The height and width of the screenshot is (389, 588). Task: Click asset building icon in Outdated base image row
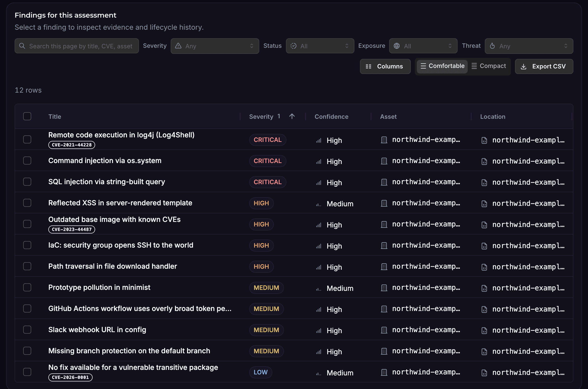point(384,224)
